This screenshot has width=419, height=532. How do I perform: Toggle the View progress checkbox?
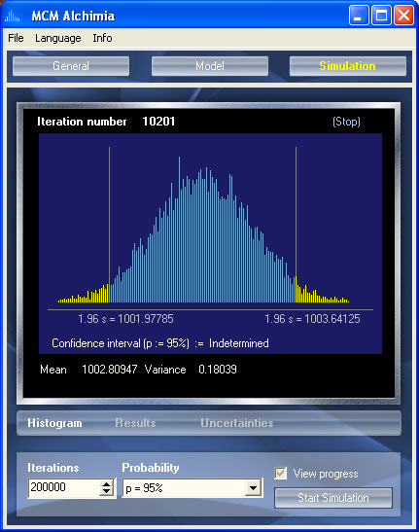pos(281,473)
